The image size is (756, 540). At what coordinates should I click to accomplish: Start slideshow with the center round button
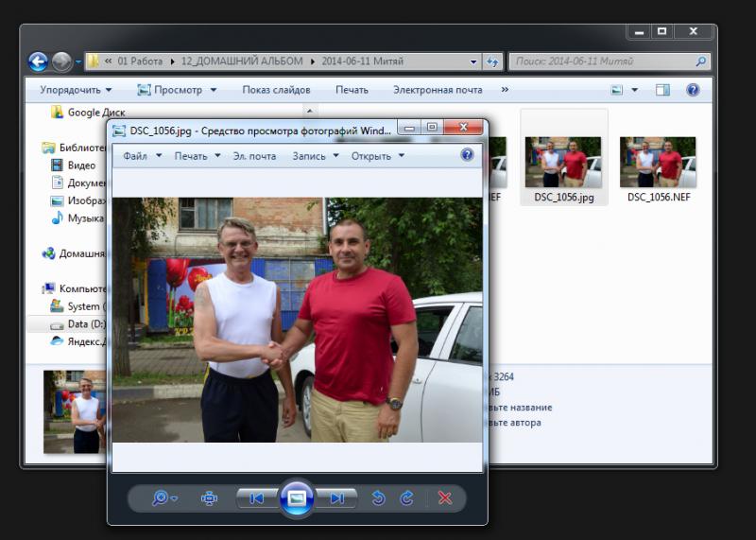297,498
